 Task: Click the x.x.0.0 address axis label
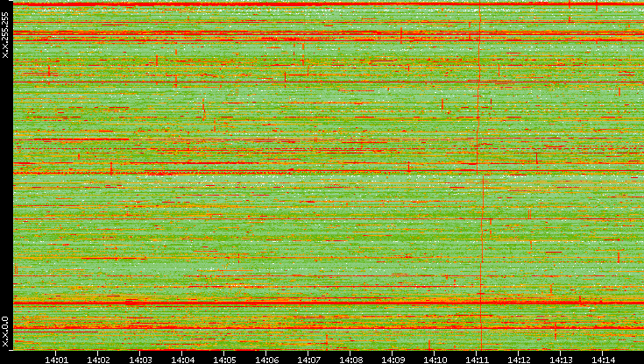point(5,332)
